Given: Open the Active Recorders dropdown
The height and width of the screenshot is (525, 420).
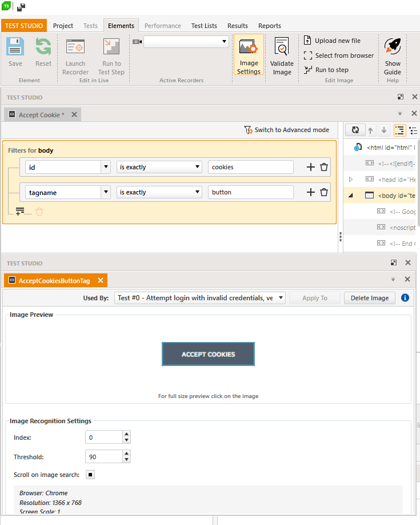Looking at the screenshot, I should pyautogui.click(x=224, y=42).
